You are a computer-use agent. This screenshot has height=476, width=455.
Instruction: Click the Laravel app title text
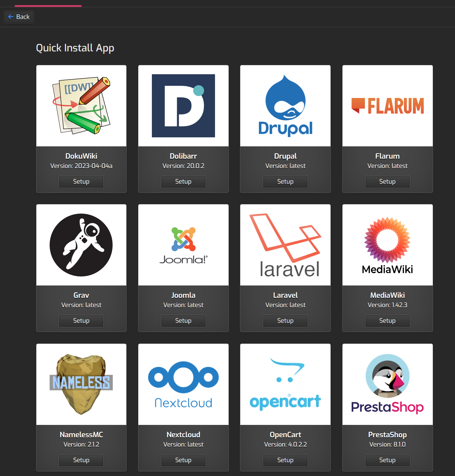(285, 295)
